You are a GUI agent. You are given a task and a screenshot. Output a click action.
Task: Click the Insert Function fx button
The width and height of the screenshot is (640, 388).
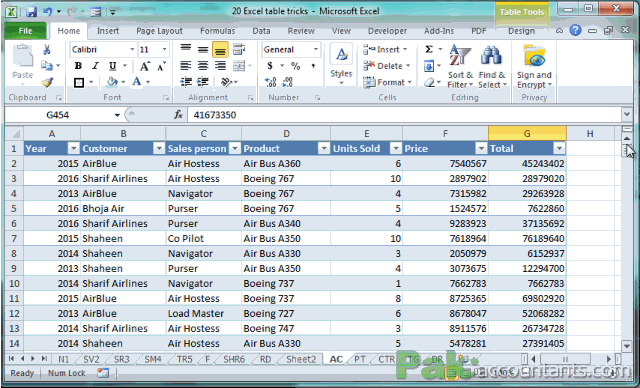tap(178, 115)
